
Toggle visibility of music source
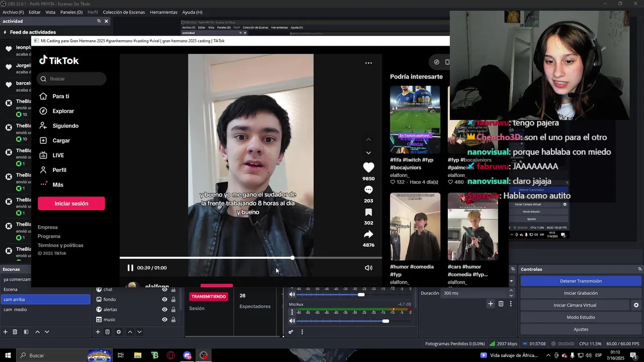[x=165, y=320]
